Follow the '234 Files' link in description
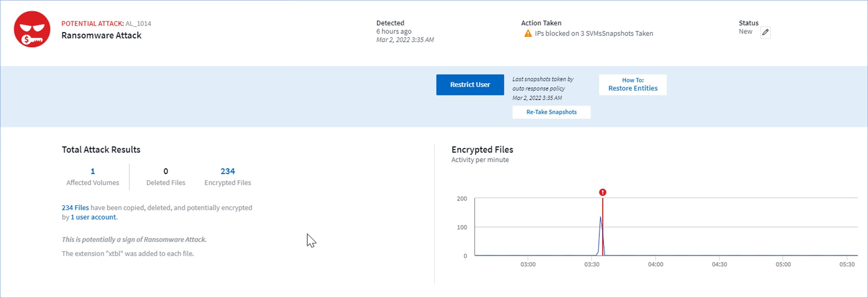Image resolution: width=868 pixels, height=298 pixels. [x=75, y=208]
